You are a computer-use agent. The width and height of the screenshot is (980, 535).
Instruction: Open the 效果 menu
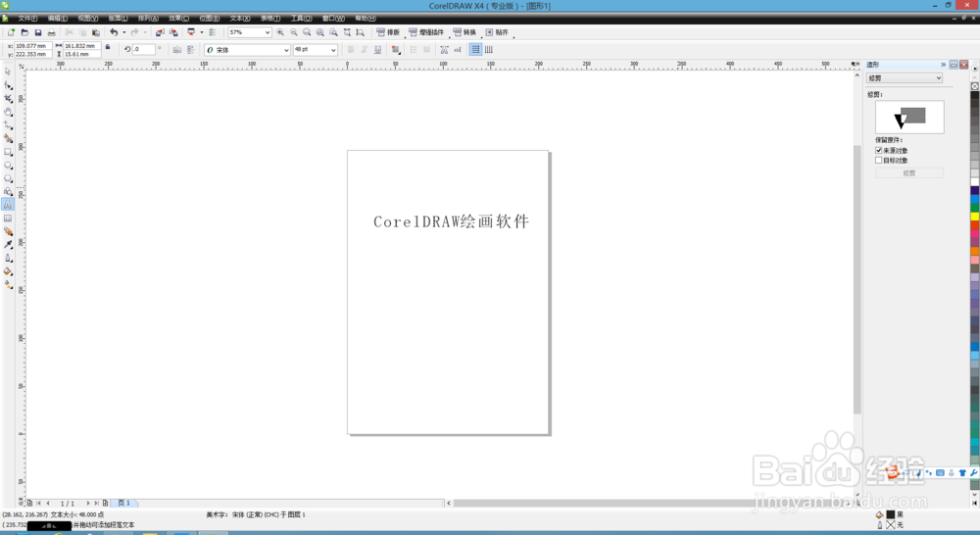tap(178, 18)
